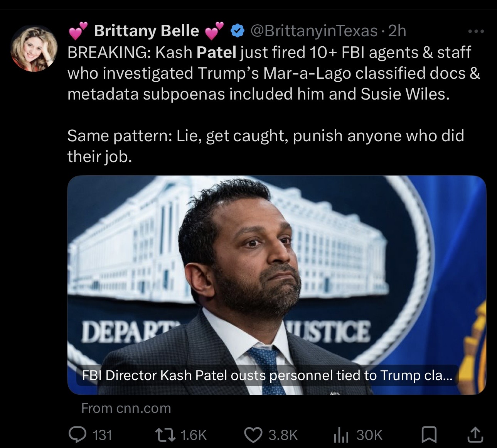
Task: Click the bold 'Patel' word in tweet
Action: click(216, 52)
